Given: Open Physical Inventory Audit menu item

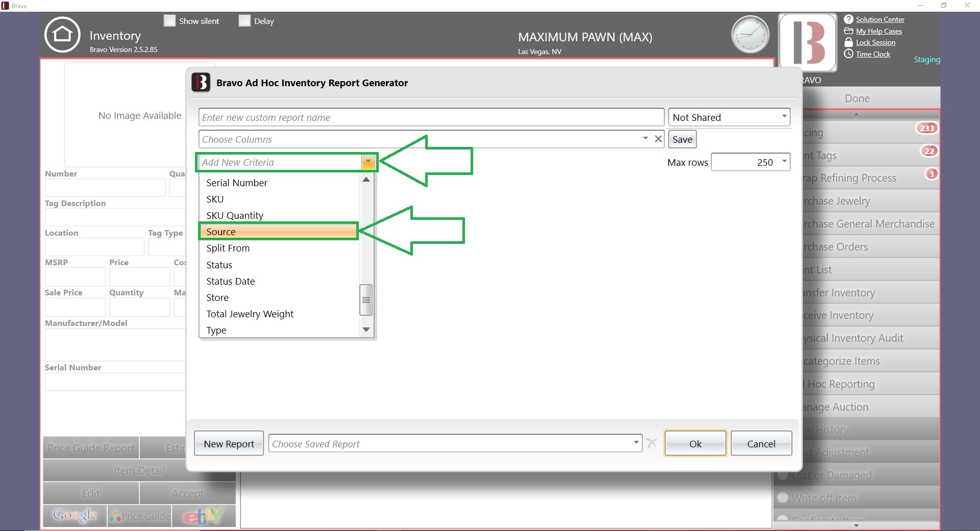Looking at the screenshot, I should coord(871,338).
